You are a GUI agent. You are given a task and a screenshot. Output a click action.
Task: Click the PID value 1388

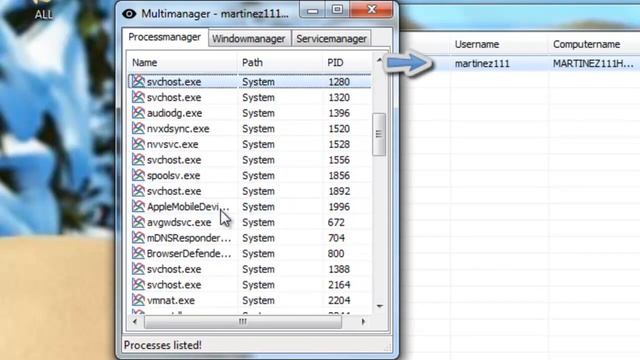point(339,269)
